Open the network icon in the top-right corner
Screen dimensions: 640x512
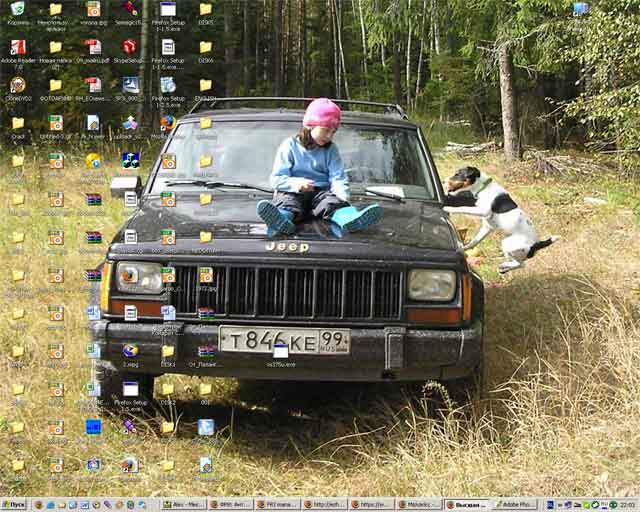(580, 9)
